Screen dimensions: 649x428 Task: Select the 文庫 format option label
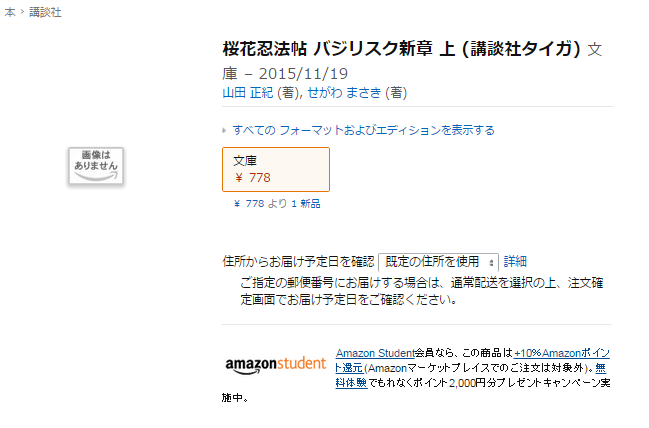click(x=246, y=160)
